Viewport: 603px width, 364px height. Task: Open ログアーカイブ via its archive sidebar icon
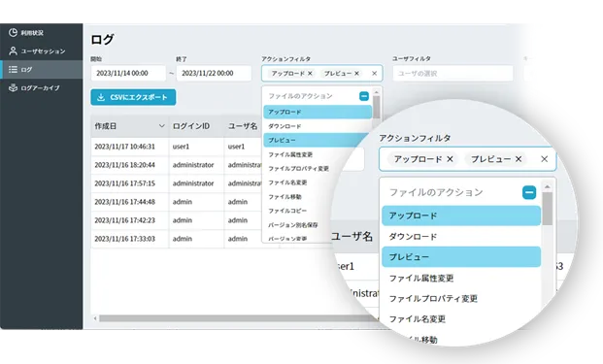[13, 87]
